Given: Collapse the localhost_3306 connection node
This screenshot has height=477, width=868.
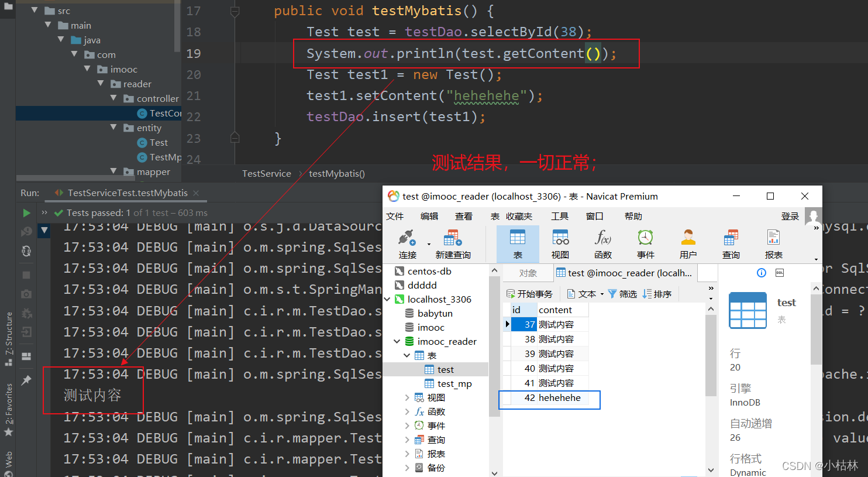Looking at the screenshot, I should pyautogui.click(x=387, y=299).
